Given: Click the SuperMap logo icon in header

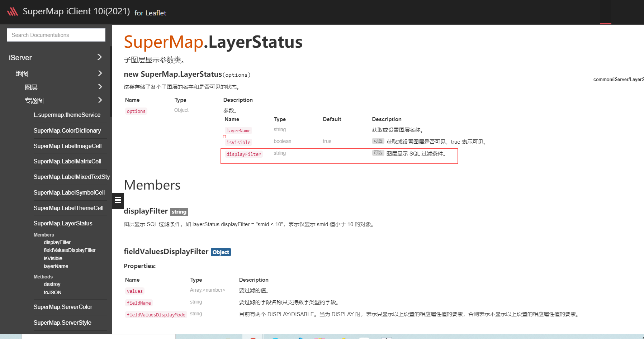Looking at the screenshot, I should [x=13, y=12].
